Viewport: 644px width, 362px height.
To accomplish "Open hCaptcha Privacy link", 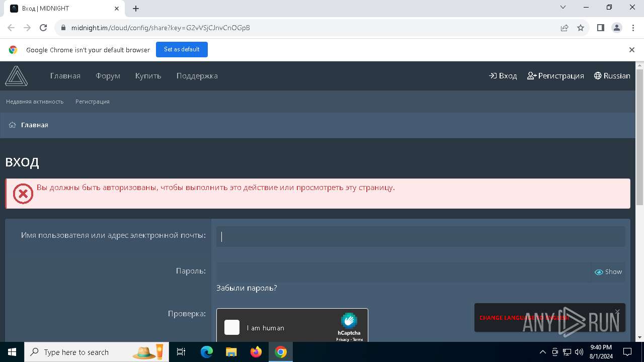I will [343, 339].
